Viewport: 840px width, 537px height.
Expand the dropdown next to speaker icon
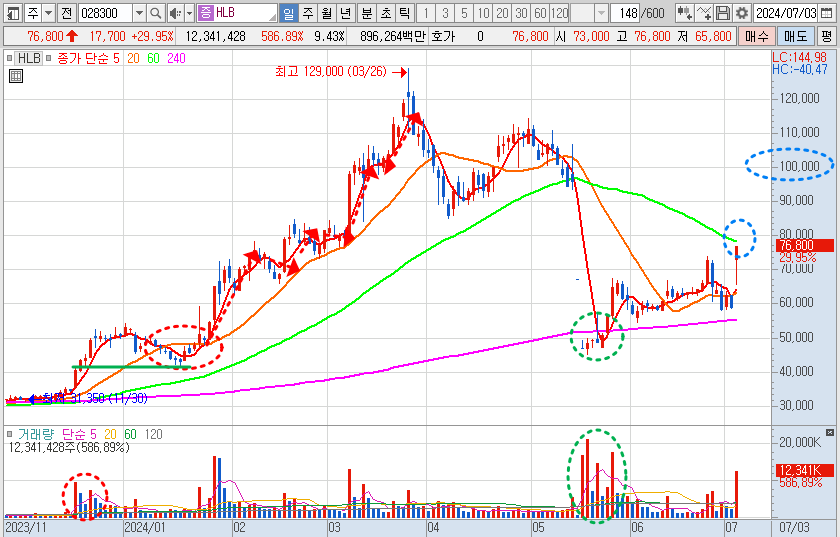coord(189,13)
